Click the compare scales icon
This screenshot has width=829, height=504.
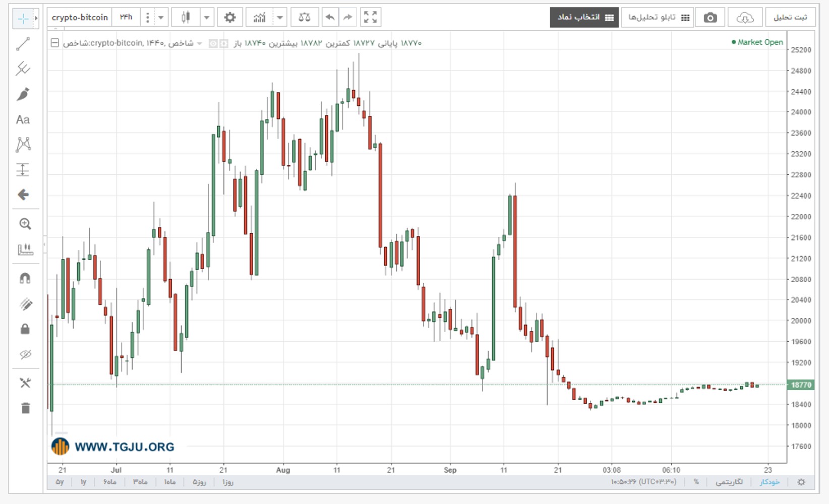click(305, 18)
